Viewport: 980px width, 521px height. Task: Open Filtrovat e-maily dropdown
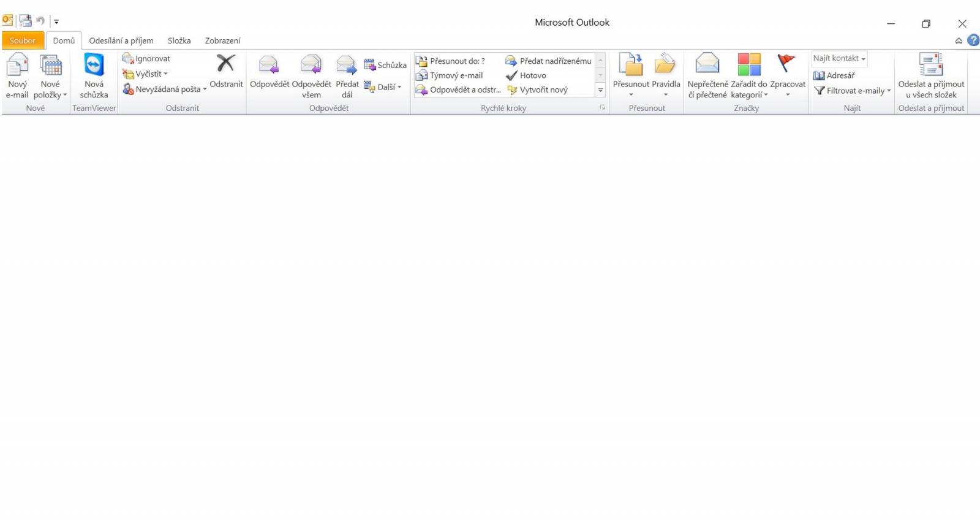click(x=852, y=90)
